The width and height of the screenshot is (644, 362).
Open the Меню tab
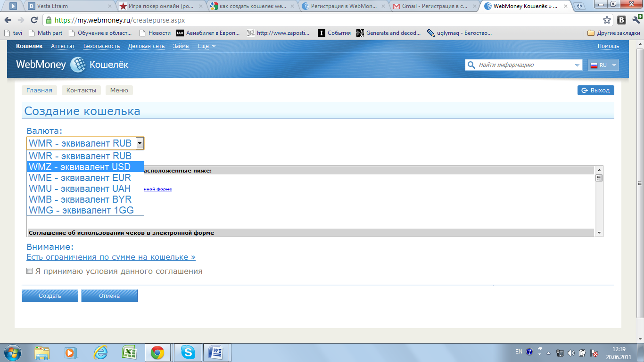pos(119,90)
